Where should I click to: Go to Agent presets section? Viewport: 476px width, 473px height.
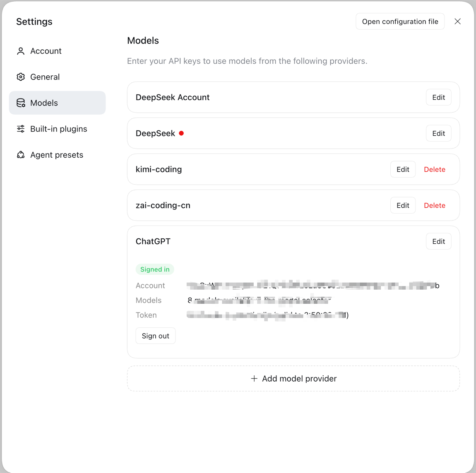click(58, 155)
